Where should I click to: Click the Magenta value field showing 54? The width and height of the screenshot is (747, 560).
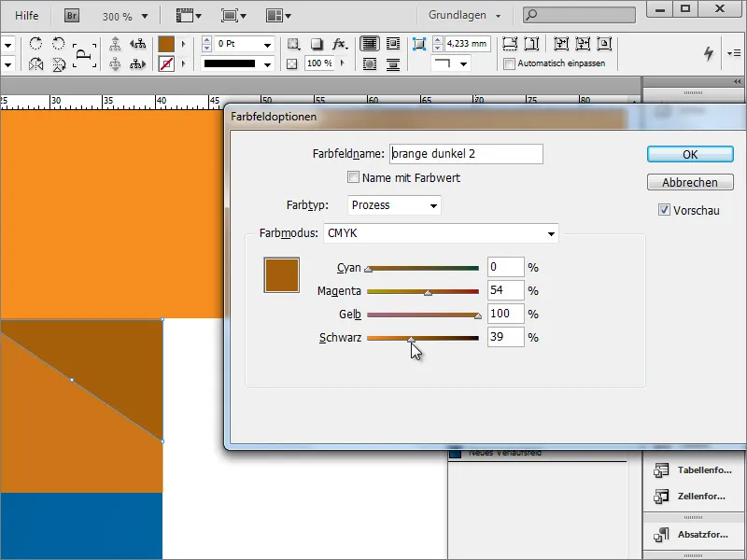point(505,290)
